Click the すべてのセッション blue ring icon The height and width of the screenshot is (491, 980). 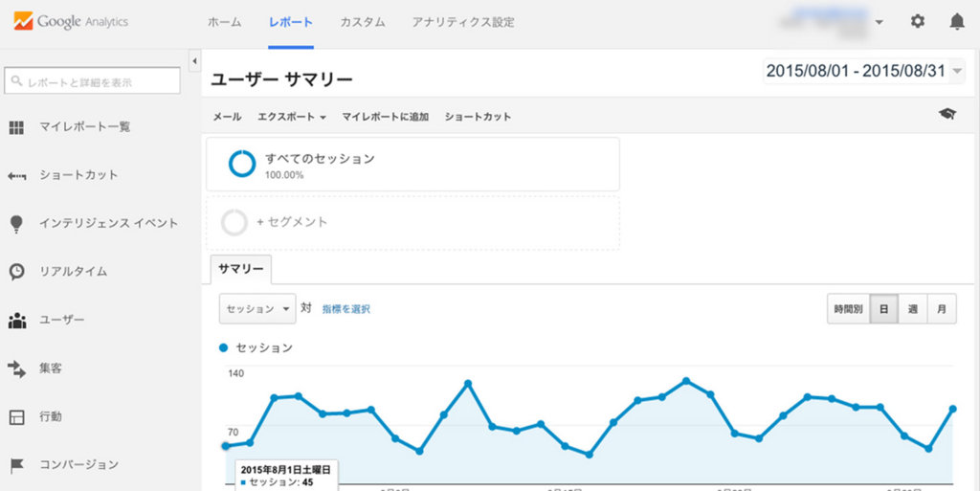click(x=242, y=164)
